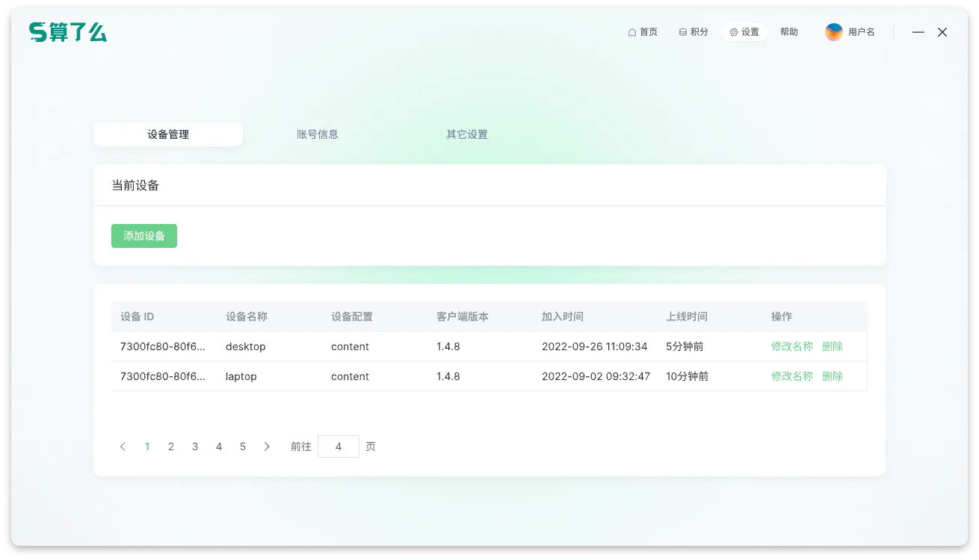Select the 设备管理 tab
The height and width of the screenshot is (560, 979).
coord(168,134)
